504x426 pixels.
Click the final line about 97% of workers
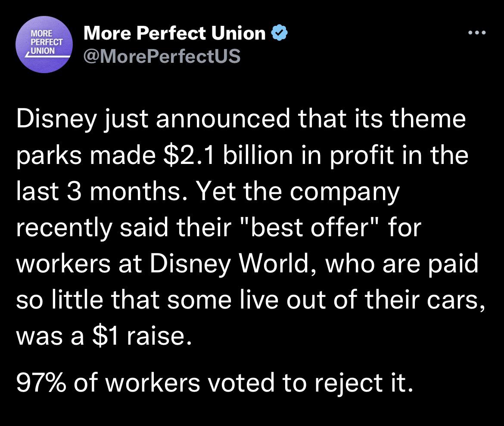215,383
